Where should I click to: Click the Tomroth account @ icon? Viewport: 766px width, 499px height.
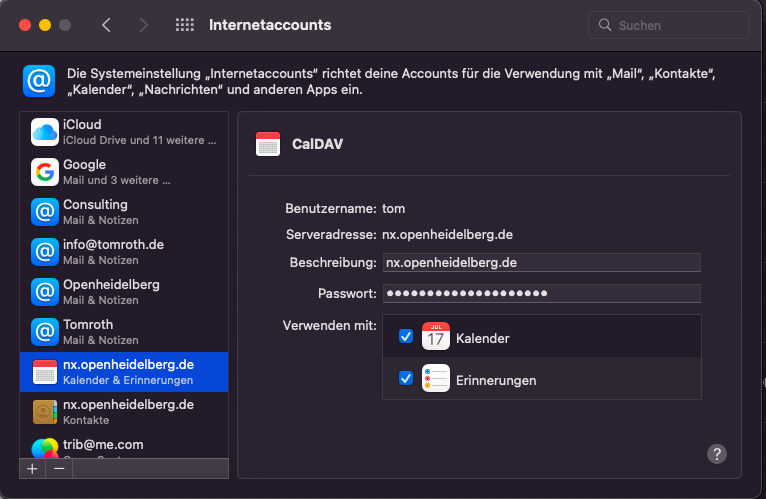(x=45, y=332)
